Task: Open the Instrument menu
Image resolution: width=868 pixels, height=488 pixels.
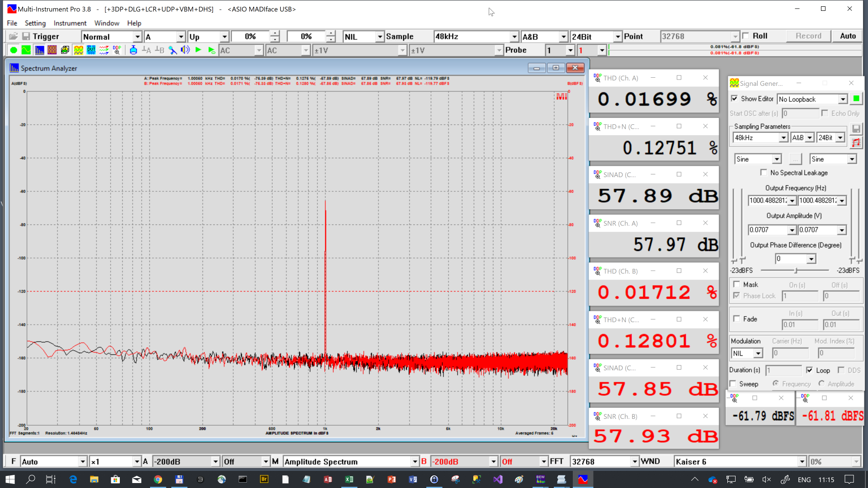Action: click(70, 23)
